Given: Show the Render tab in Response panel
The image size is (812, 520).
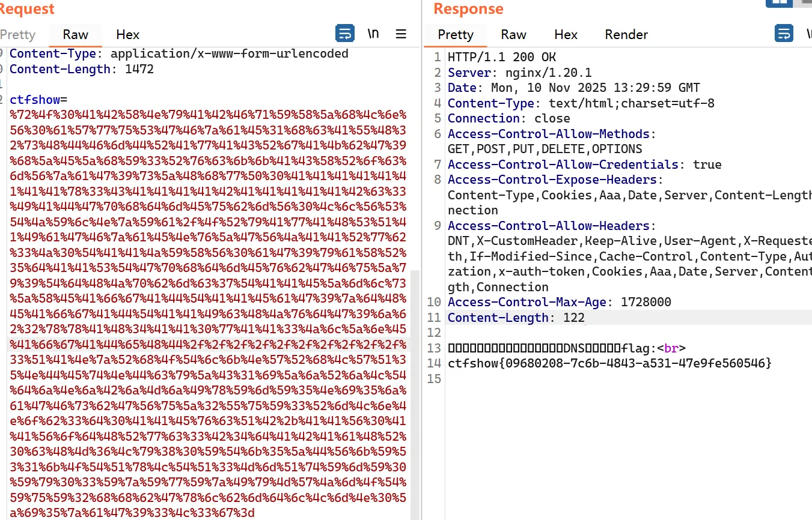Looking at the screenshot, I should click(626, 34).
